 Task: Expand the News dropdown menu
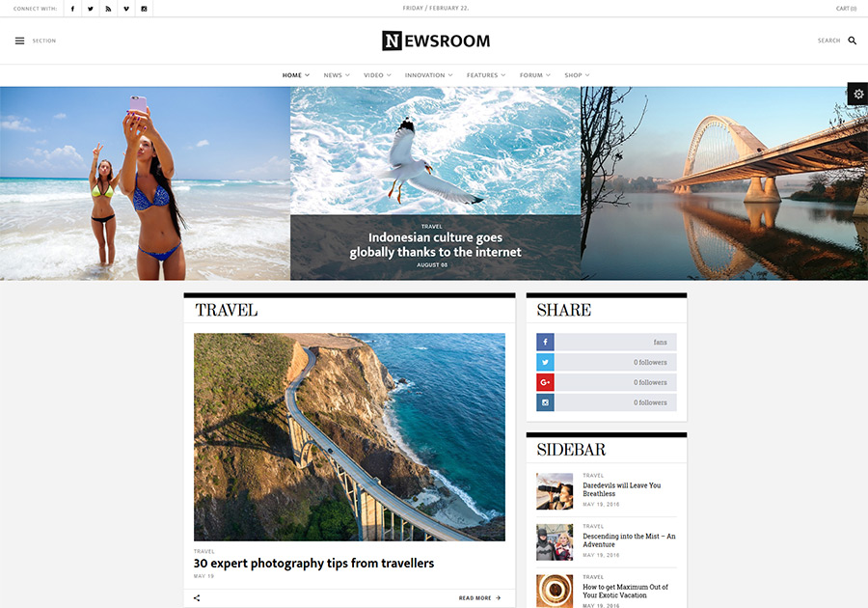tap(337, 75)
